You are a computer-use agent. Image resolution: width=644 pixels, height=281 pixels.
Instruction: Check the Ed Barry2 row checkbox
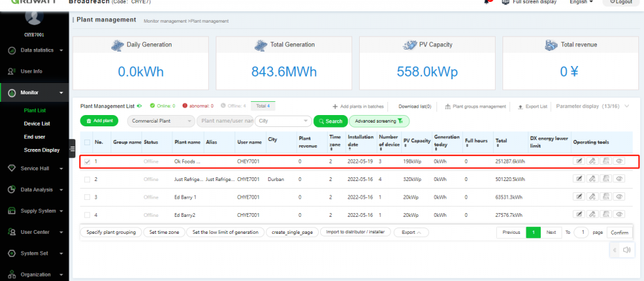coord(87,215)
